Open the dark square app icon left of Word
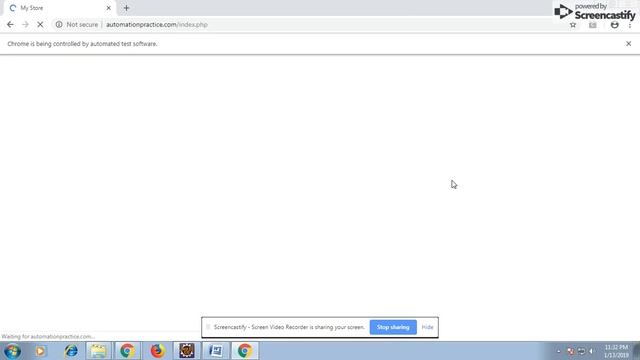Screen dimensions: 640x360 (187, 351)
